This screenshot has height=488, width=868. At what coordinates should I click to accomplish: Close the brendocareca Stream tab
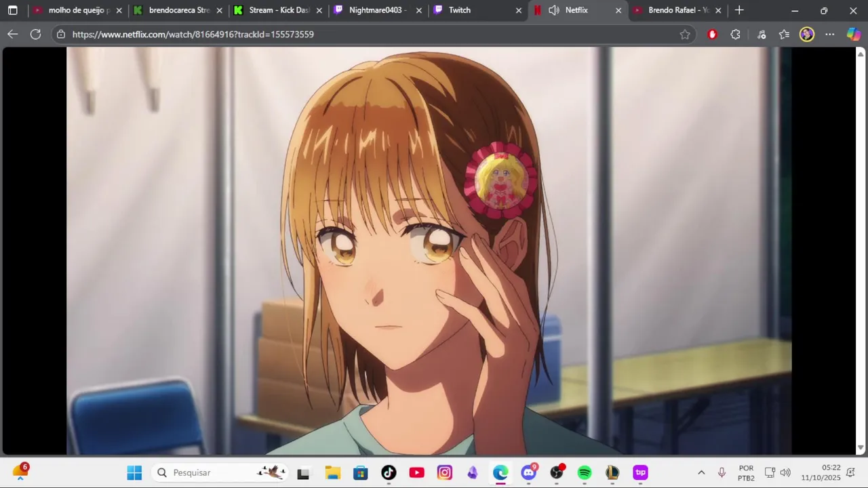coord(219,10)
